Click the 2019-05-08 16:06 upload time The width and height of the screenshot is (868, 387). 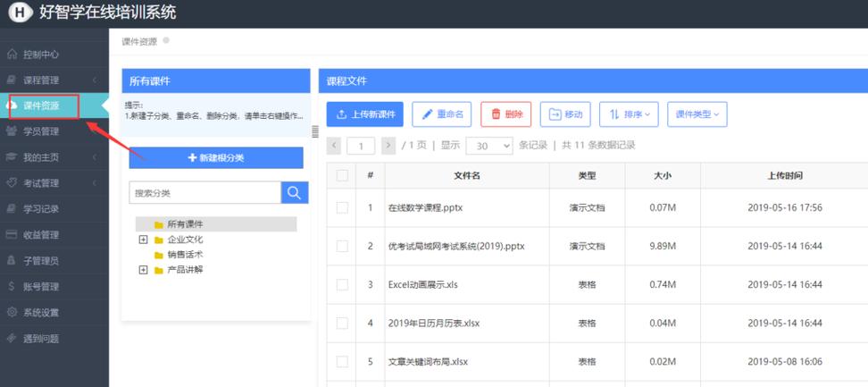(x=784, y=362)
